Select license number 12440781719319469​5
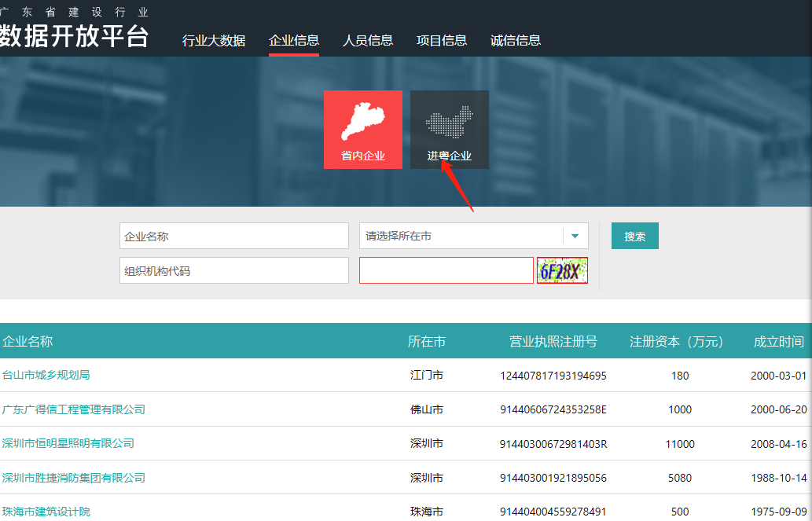The image size is (812, 521). tap(553, 376)
